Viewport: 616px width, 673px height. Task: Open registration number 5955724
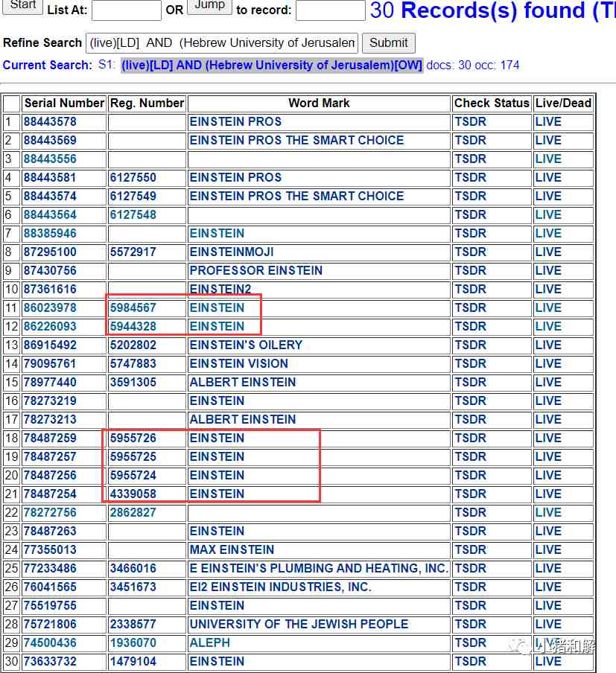tap(133, 475)
